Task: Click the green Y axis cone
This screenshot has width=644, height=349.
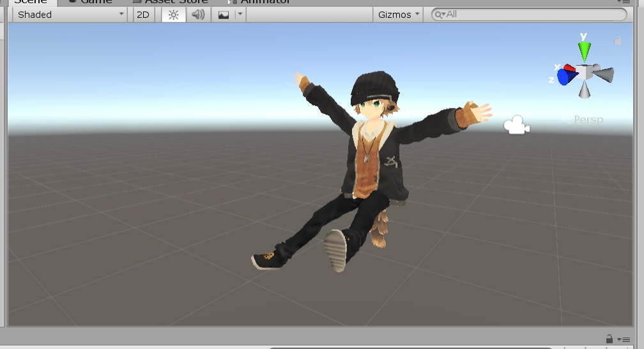Action: [585, 51]
